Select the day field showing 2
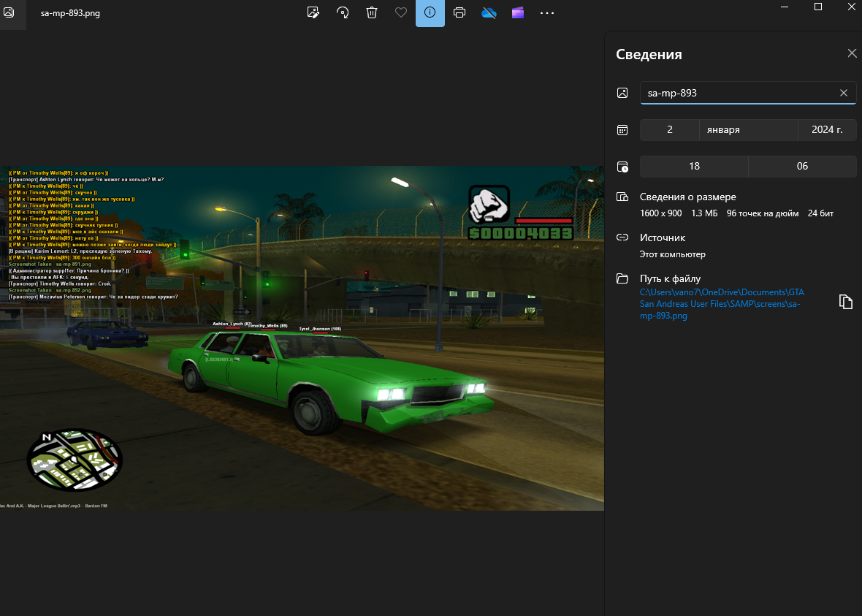This screenshot has height=616, width=862. (669, 129)
